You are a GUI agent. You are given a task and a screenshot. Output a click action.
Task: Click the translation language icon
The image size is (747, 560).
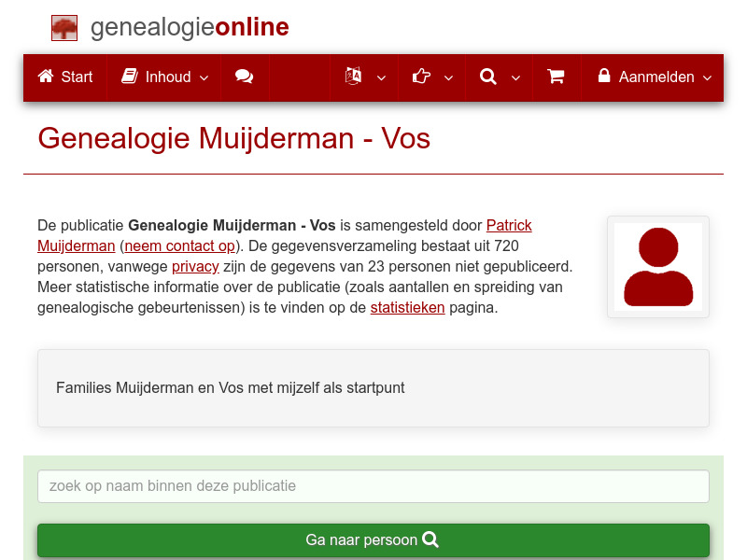pos(354,77)
